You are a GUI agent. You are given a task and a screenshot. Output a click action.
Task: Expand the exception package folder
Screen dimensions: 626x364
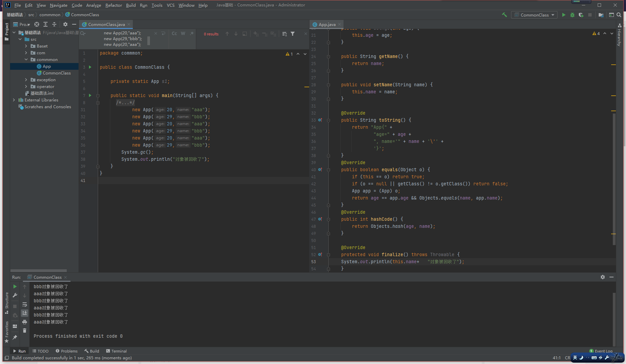point(26,80)
